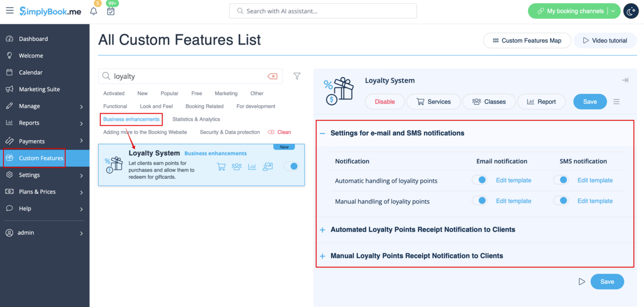Clear the loyalty search text icon
Screen dimensions: 644x307
point(272,76)
